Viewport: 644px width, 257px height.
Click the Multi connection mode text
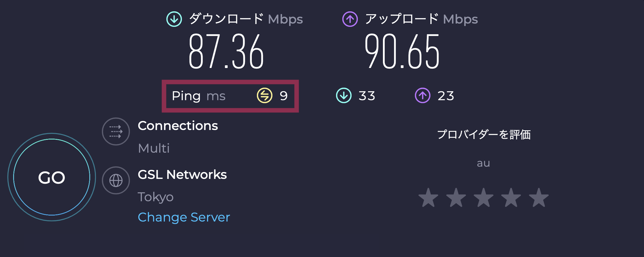[154, 148]
